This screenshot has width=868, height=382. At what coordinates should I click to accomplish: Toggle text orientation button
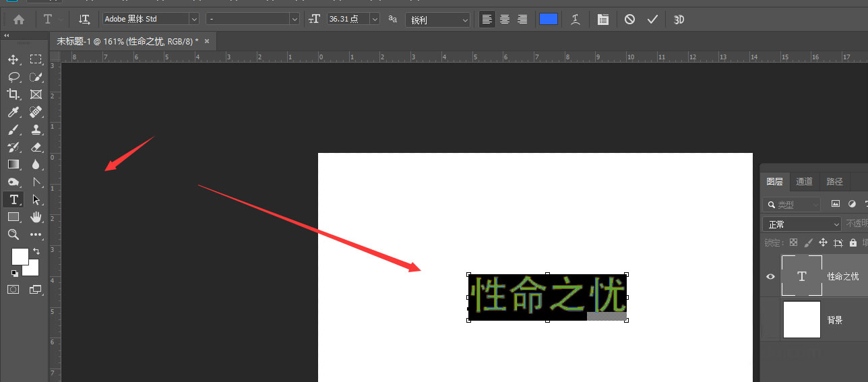click(84, 20)
